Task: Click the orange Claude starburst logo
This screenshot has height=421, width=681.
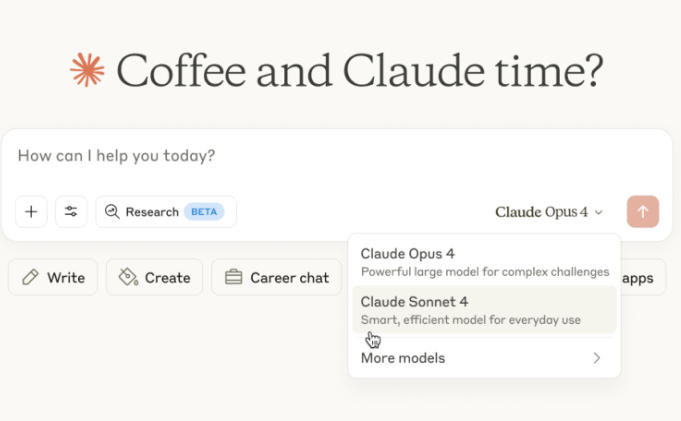Action: coord(87,69)
